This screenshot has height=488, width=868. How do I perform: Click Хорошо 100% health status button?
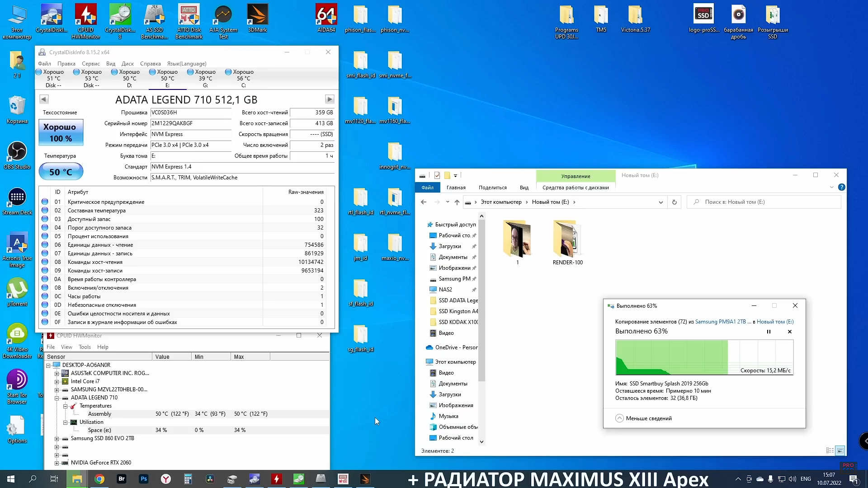(61, 132)
